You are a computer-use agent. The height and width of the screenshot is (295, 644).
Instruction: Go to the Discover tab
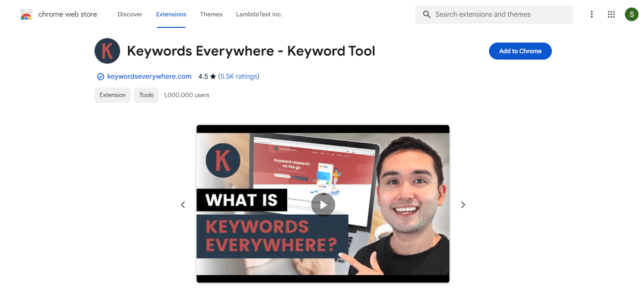click(130, 14)
